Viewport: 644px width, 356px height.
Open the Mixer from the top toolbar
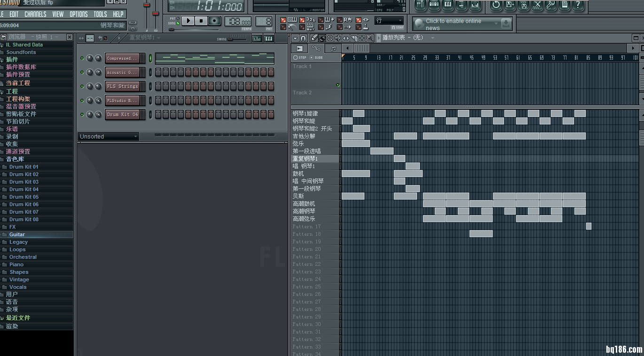point(475,5)
